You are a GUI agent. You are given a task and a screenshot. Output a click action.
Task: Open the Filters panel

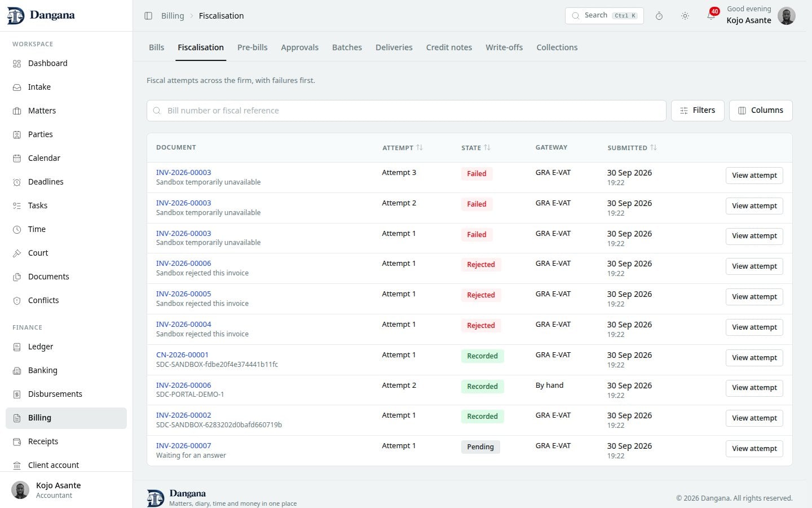698,111
